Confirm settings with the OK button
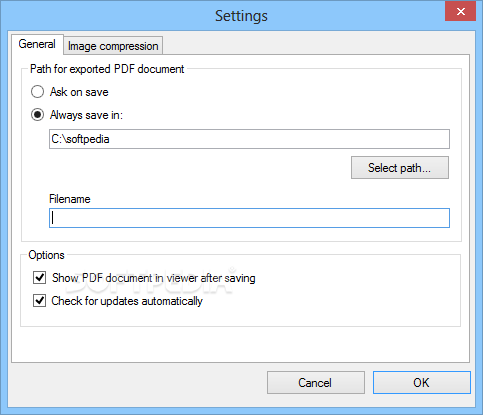This screenshot has width=483, height=415. [422, 383]
